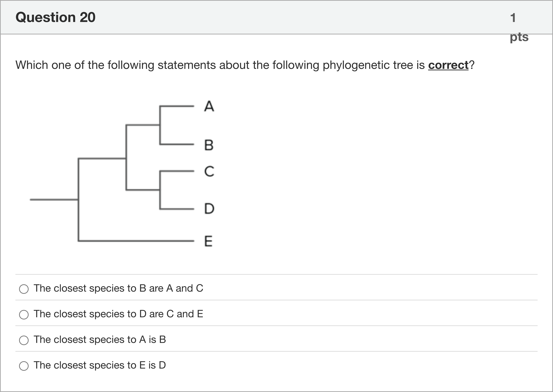Click the '1 pts' score label
Image resolution: width=553 pixels, height=392 pixels.
[519, 27]
